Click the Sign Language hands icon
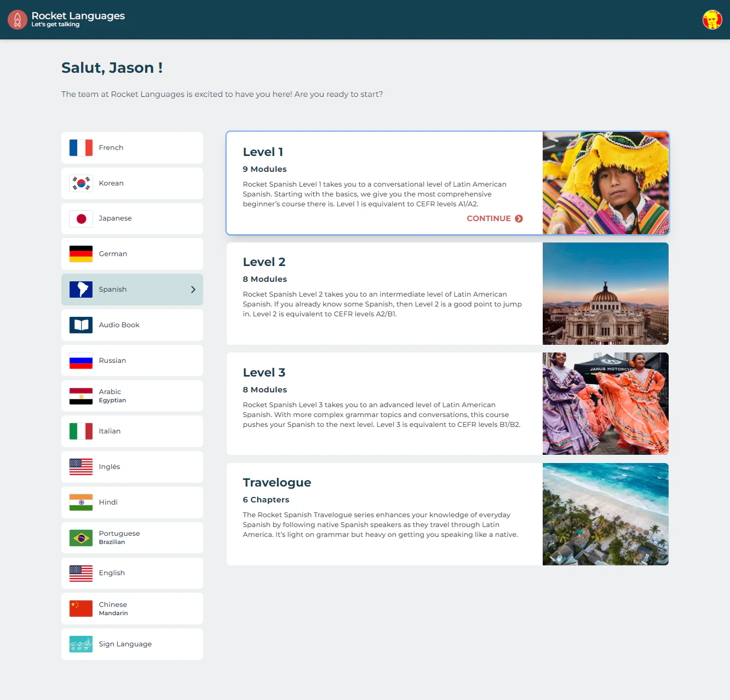 click(x=81, y=644)
